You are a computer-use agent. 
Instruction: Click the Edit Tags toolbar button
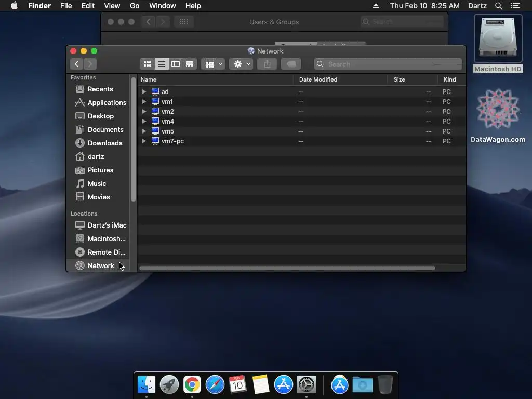coord(291,64)
